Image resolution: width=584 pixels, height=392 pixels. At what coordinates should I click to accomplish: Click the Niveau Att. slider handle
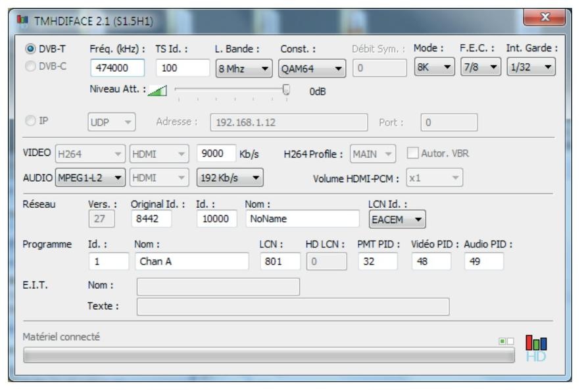(286, 89)
